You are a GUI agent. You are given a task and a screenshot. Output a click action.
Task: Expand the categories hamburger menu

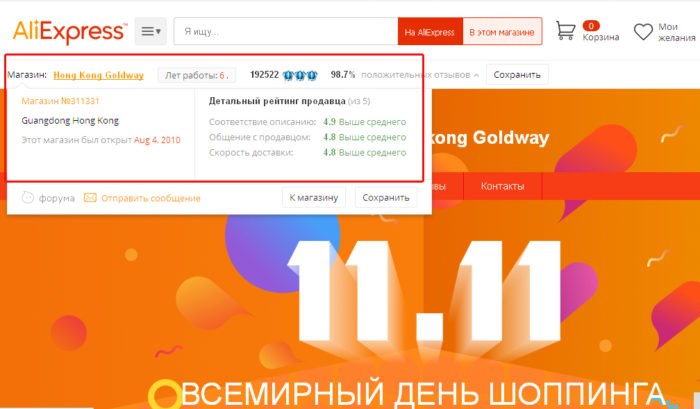pos(150,31)
